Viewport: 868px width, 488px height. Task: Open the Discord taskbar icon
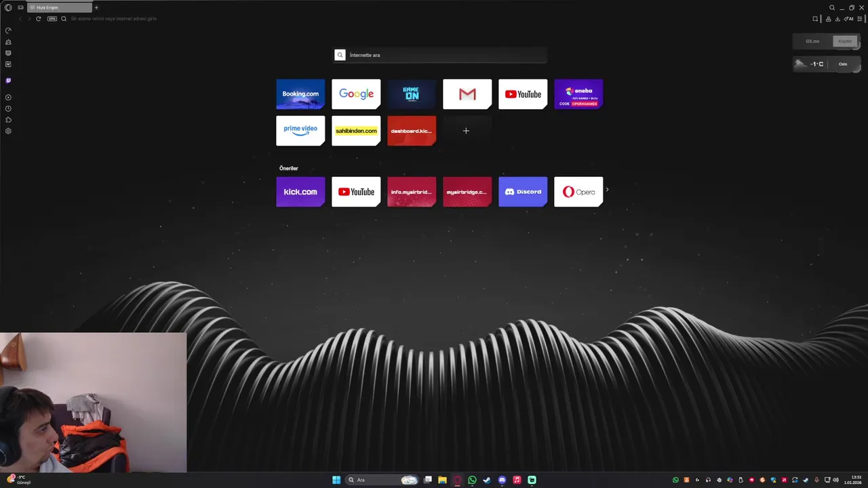click(x=502, y=480)
